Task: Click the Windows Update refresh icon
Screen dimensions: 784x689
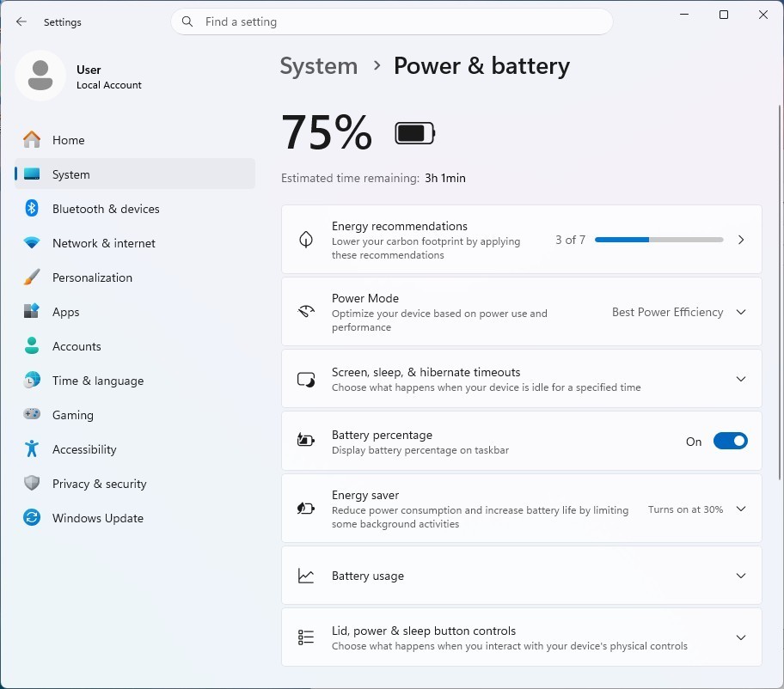Action: (x=32, y=518)
